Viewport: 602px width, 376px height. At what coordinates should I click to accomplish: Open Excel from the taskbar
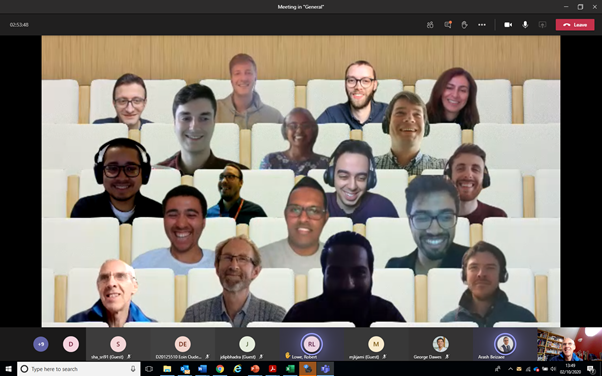(290, 369)
